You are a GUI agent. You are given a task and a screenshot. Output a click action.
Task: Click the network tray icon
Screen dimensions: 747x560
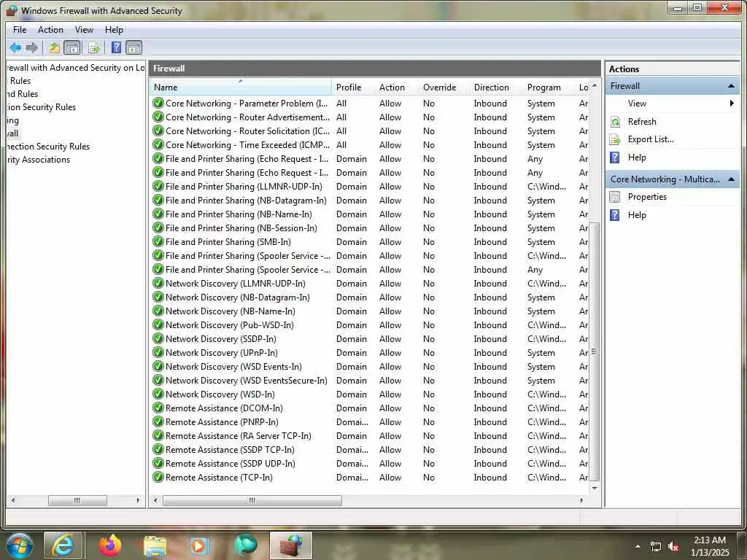point(656,547)
